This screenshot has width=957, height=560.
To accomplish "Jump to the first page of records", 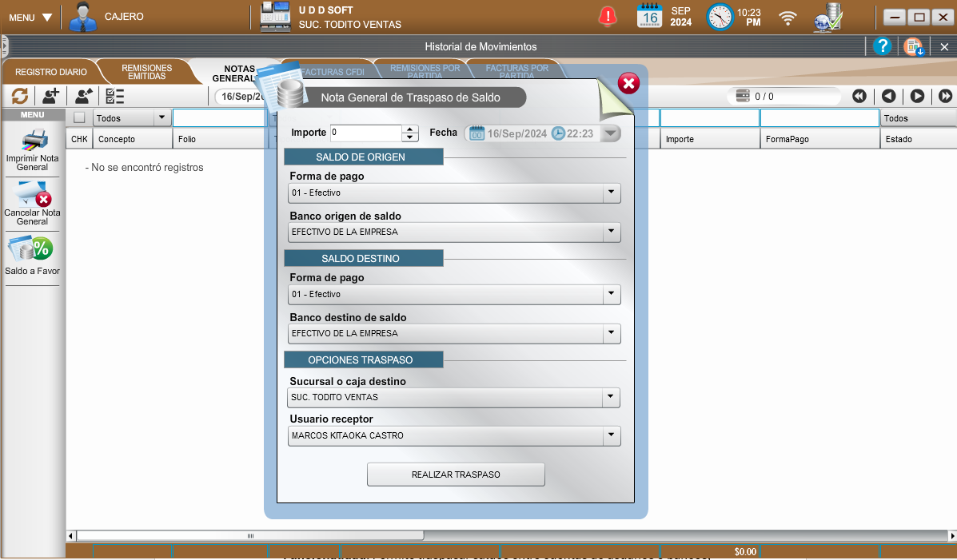I will [x=859, y=96].
